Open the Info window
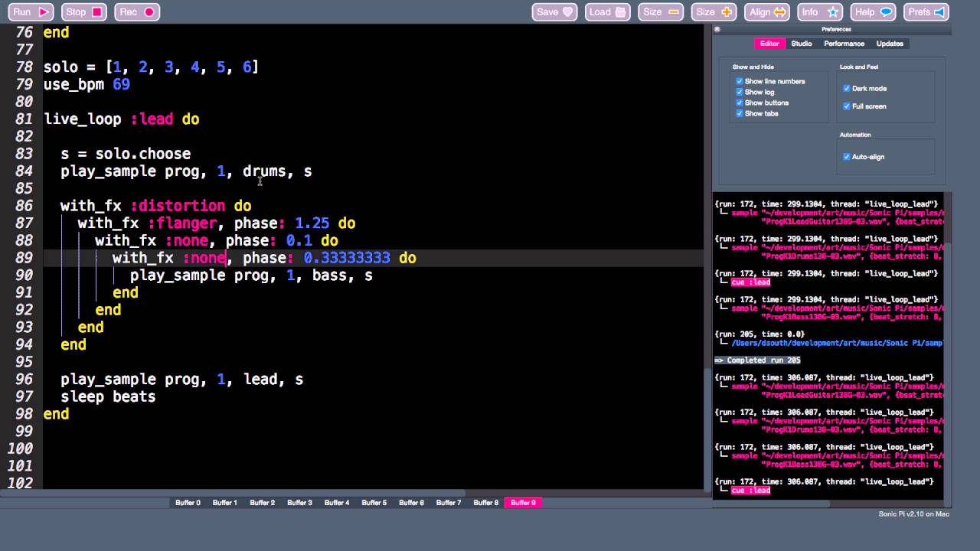This screenshot has height=551, width=980. (820, 11)
